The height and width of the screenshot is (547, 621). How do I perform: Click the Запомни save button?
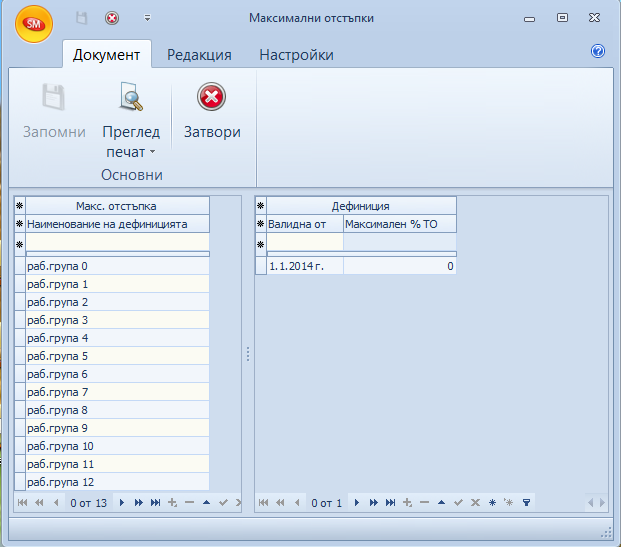[x=54, y=111]
